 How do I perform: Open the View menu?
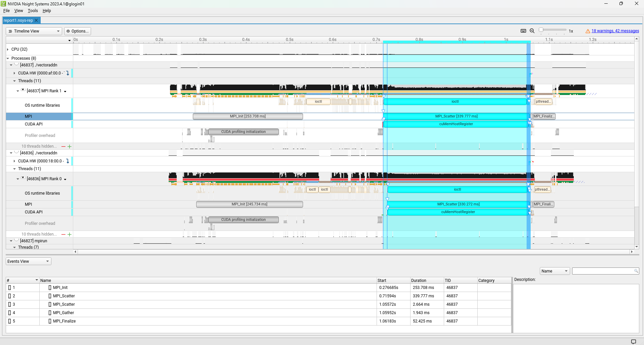point(18,11)
